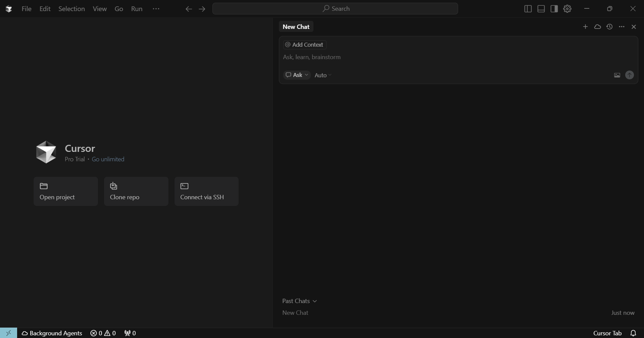Show more menu items via ellipsis
Image resolution: width=644 pixels, height=338 pixels.
point(156,9)
